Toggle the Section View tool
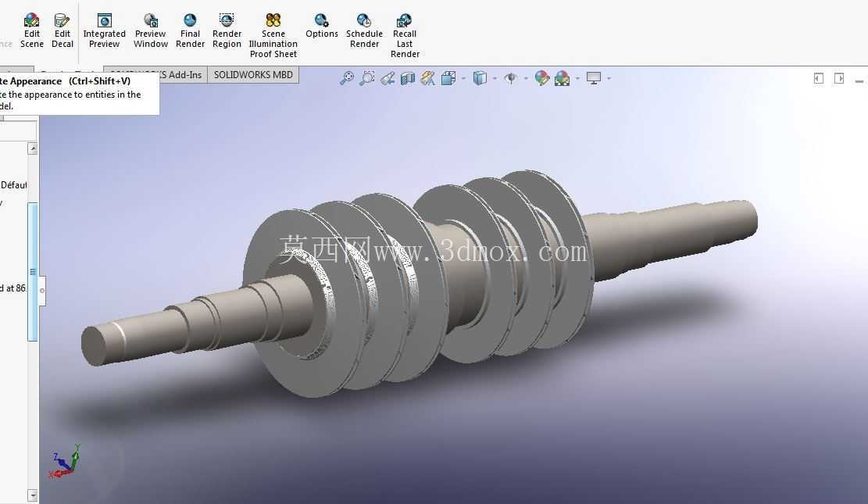 click(x=407, y=78)
